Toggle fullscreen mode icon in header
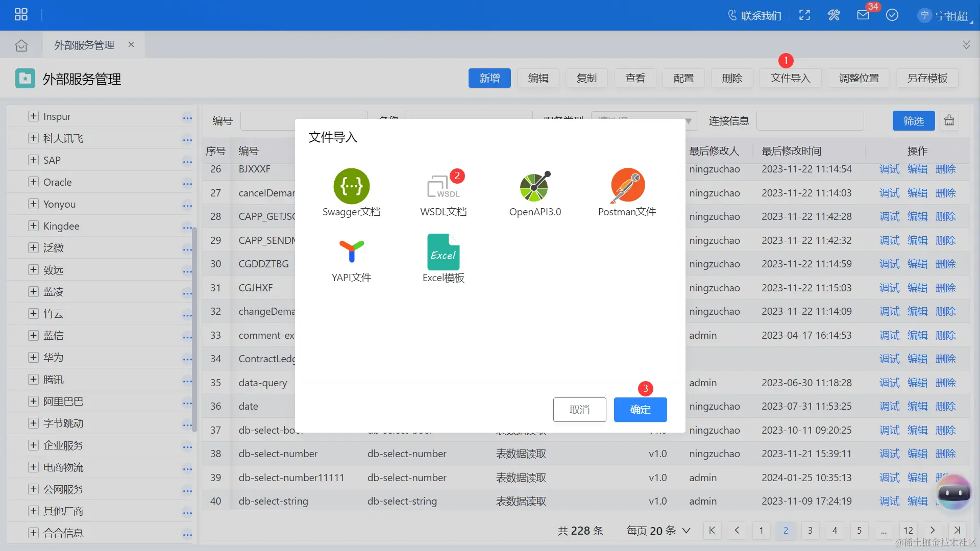 (804, 15)
